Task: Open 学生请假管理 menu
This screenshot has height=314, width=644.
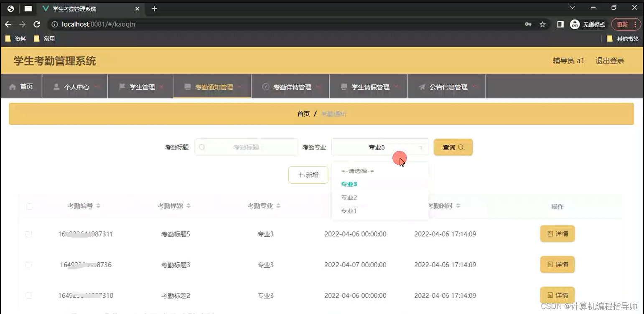Action: 369,87
